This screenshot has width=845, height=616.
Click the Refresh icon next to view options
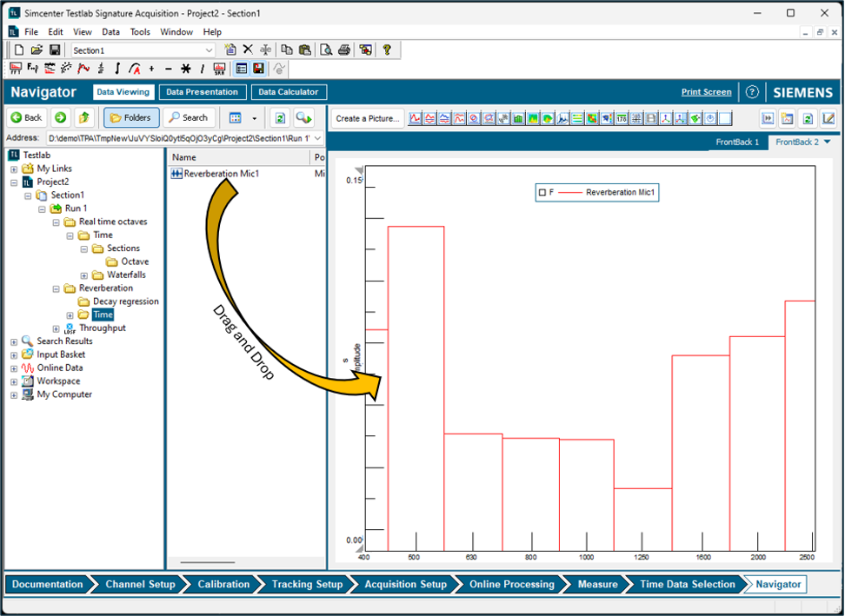(x=280, y=117)
